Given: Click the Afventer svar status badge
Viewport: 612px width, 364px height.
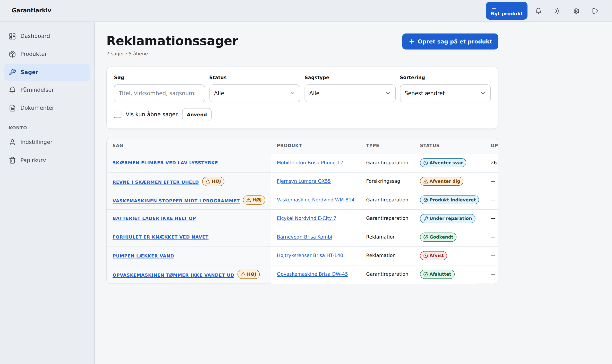Looking at the screenshot, I should click(443, 163).
